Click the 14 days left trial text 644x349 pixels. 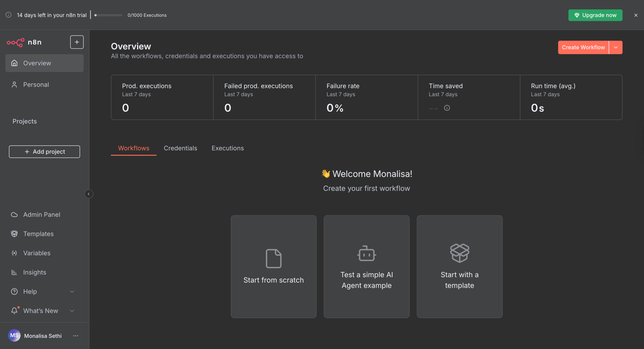click(52, 15)
